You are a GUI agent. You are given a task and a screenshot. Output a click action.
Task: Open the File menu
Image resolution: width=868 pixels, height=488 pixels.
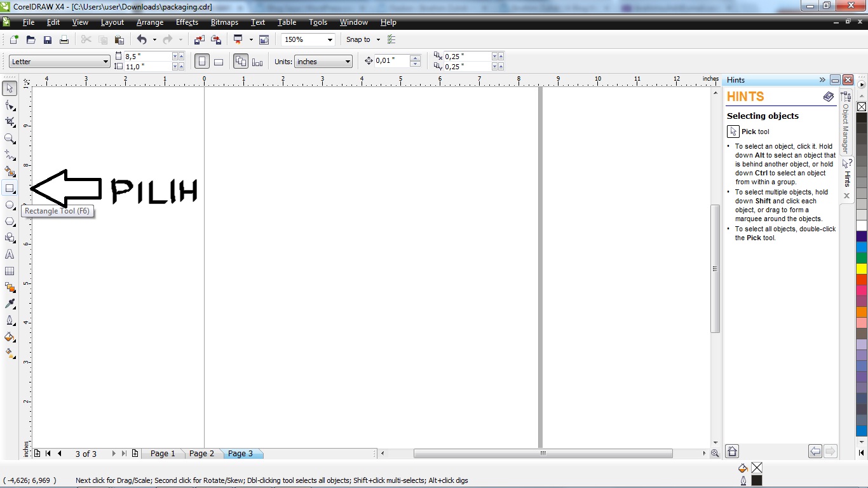coord(29,22)
